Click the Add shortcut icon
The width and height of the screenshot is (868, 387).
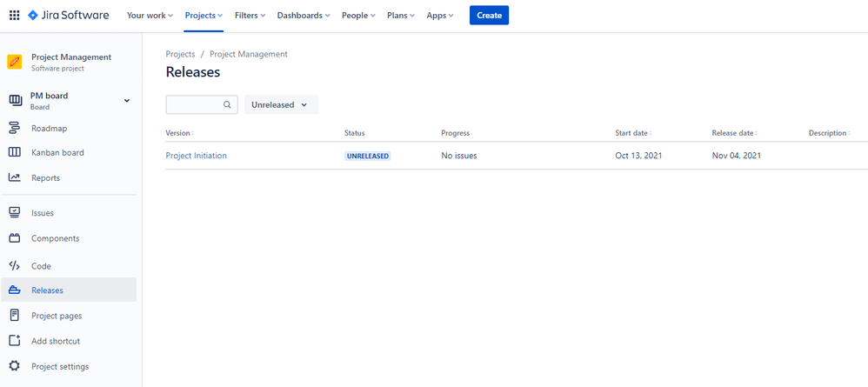pos(15,341)
